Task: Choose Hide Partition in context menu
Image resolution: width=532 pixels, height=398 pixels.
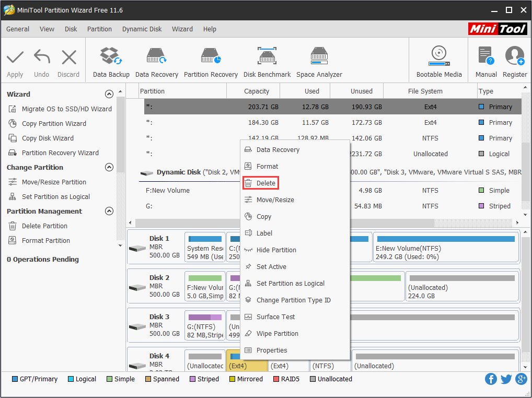Action: pos(295,250)
